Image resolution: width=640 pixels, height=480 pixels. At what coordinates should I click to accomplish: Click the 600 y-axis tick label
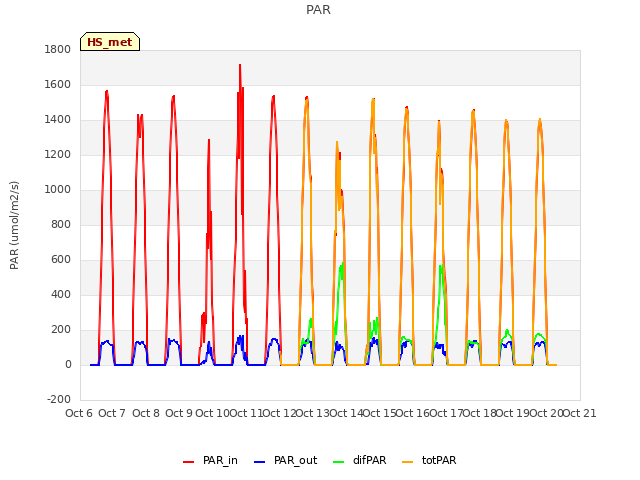click(61, 260)
